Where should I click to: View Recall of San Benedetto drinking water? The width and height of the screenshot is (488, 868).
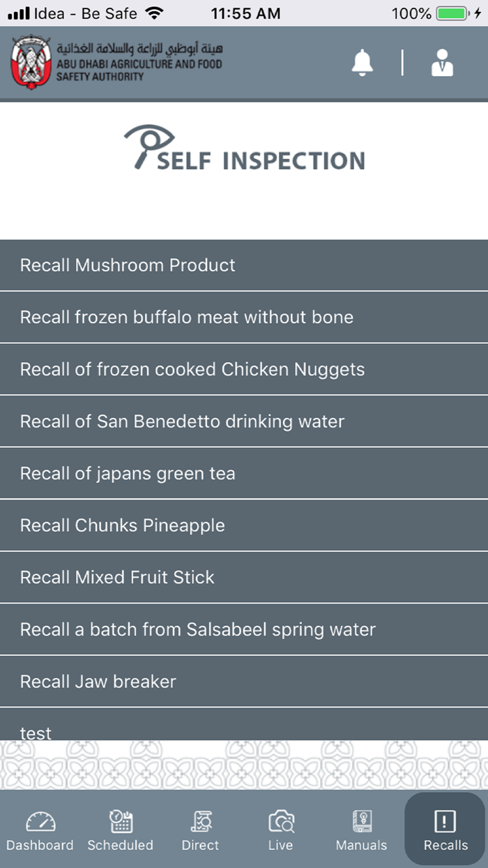coord(244,421)
